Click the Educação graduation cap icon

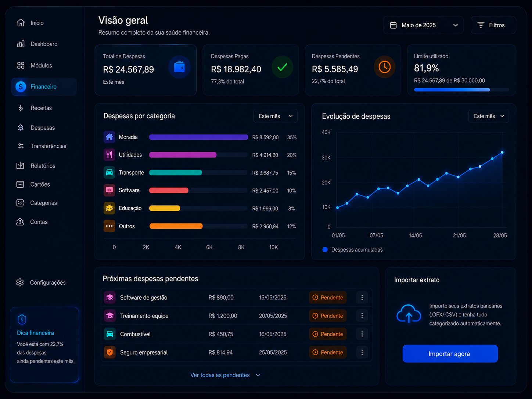[109, 208]
